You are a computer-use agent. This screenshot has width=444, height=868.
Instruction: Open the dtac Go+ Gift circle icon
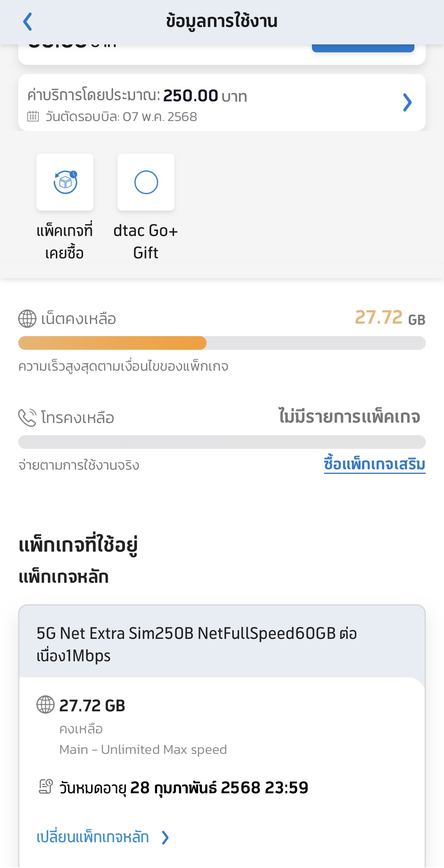coord(146,182)
